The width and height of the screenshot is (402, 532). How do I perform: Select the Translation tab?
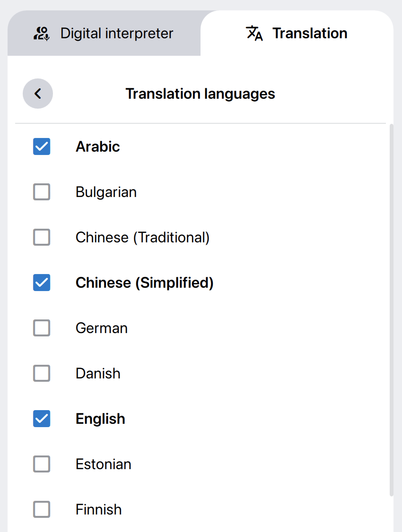pyautogui.click(x=297, y=34)
